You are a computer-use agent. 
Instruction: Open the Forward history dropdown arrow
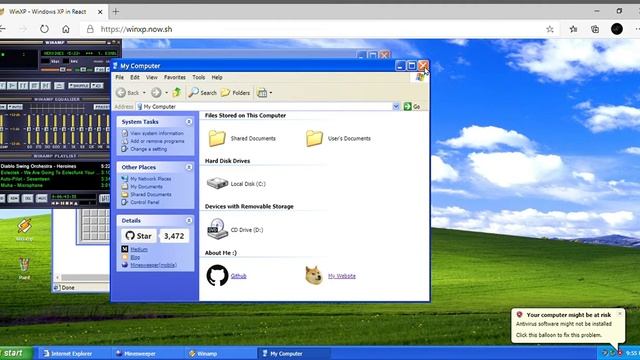(167, 93)
